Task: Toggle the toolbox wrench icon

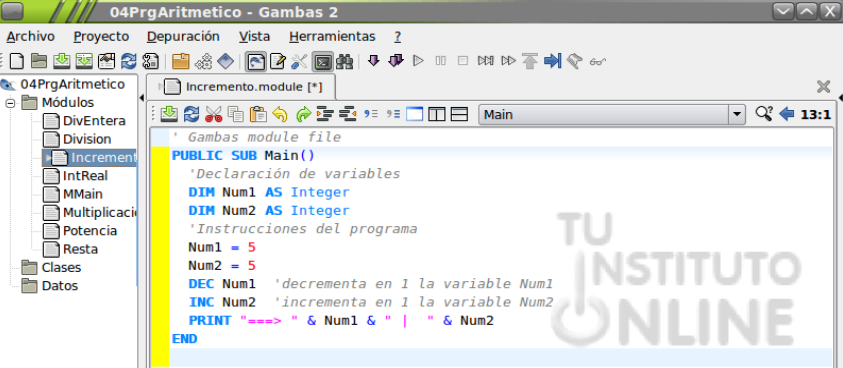Action: click(299, 61)
